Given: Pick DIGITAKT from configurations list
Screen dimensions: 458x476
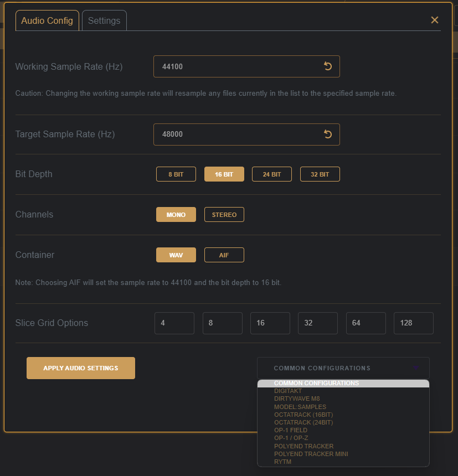Looking at the screenshot, I should point(288,391).
